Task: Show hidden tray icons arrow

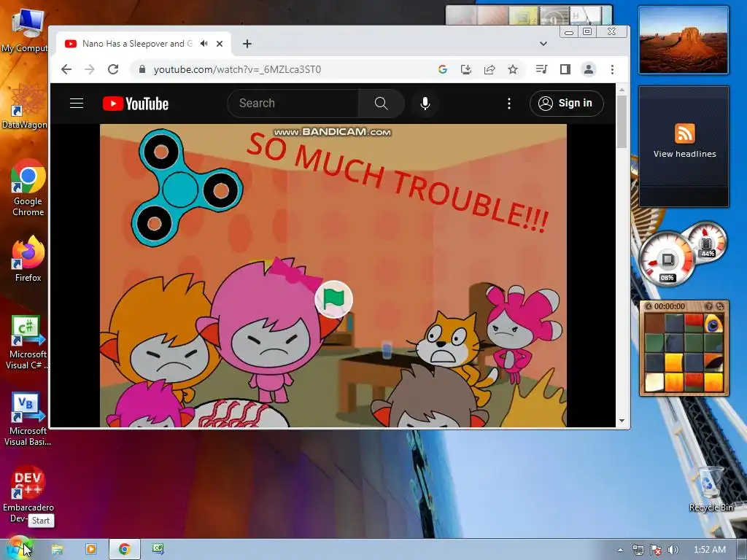Action: (620, 550)
